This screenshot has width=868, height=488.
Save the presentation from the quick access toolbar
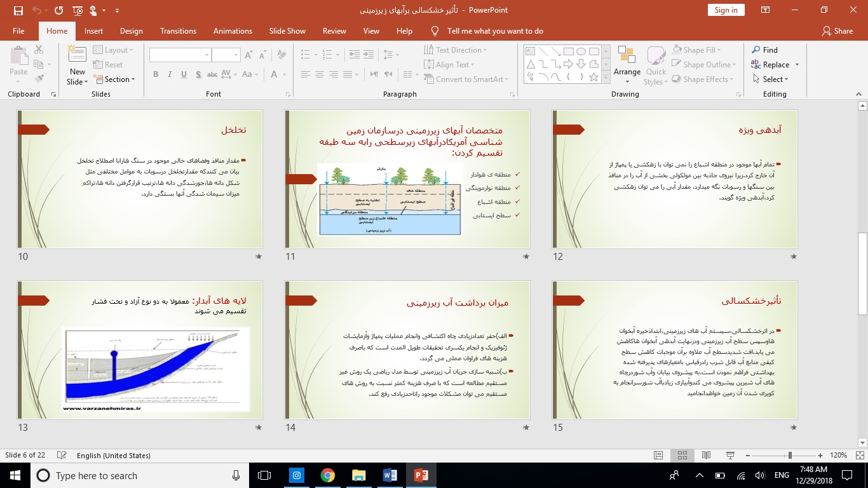pos(18,10)
